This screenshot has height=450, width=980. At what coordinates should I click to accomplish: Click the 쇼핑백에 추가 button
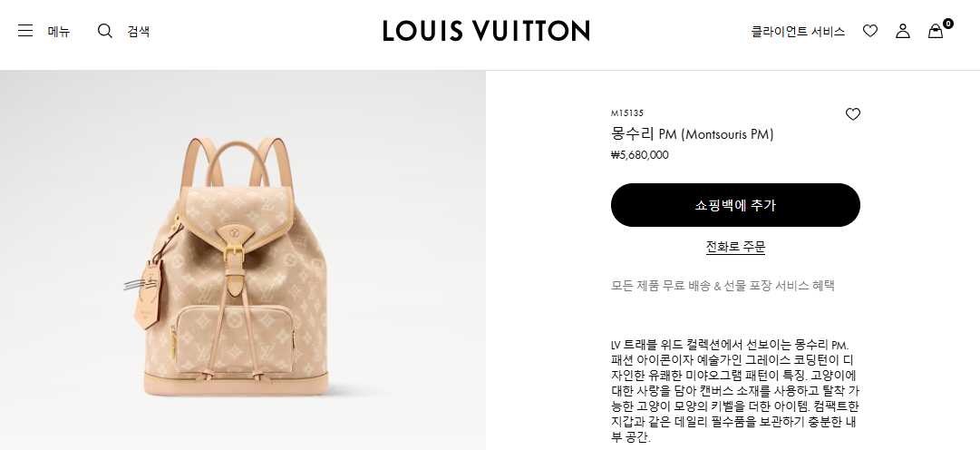click(x=735, y=205)
